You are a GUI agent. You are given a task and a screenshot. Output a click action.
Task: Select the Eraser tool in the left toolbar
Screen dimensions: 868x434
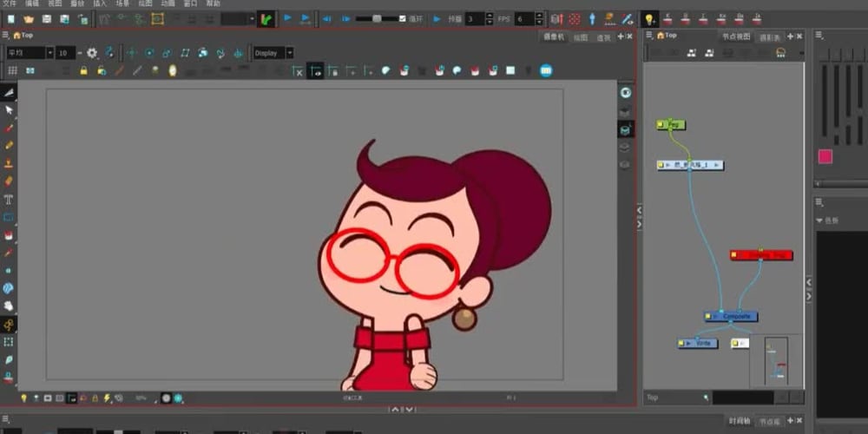click(x=9, y=181)
